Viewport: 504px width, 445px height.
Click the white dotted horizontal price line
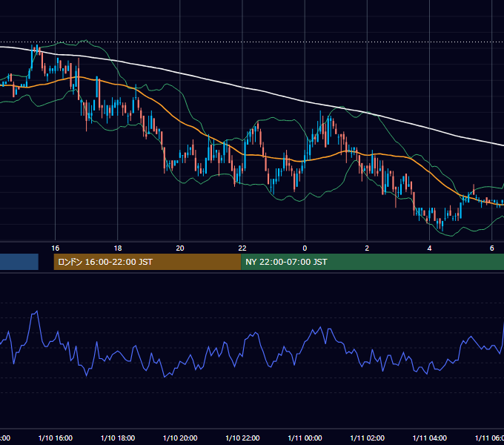[x=252, y=42]
